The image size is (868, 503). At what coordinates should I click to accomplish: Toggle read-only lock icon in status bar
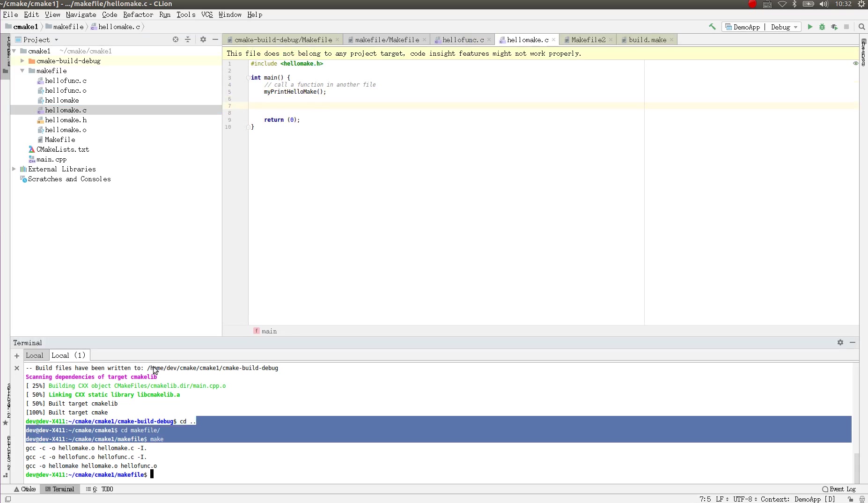(x=850, y=499)
